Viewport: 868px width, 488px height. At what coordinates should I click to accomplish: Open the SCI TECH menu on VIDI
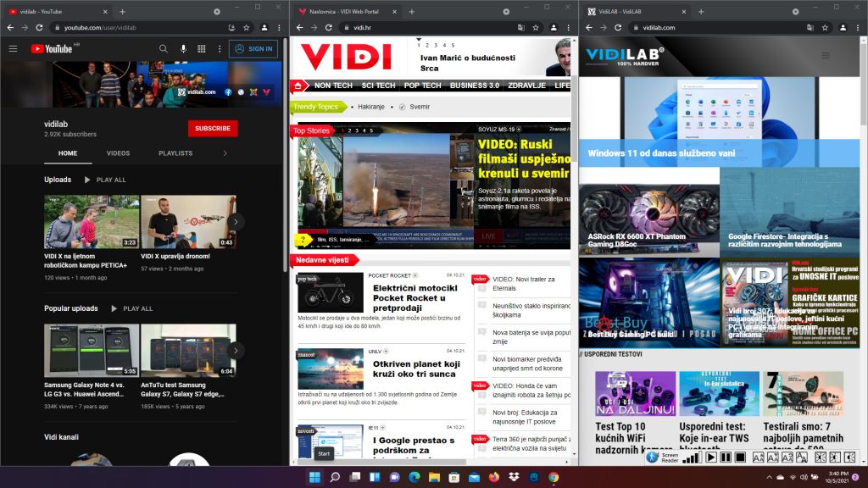click(x=378, y=86)
